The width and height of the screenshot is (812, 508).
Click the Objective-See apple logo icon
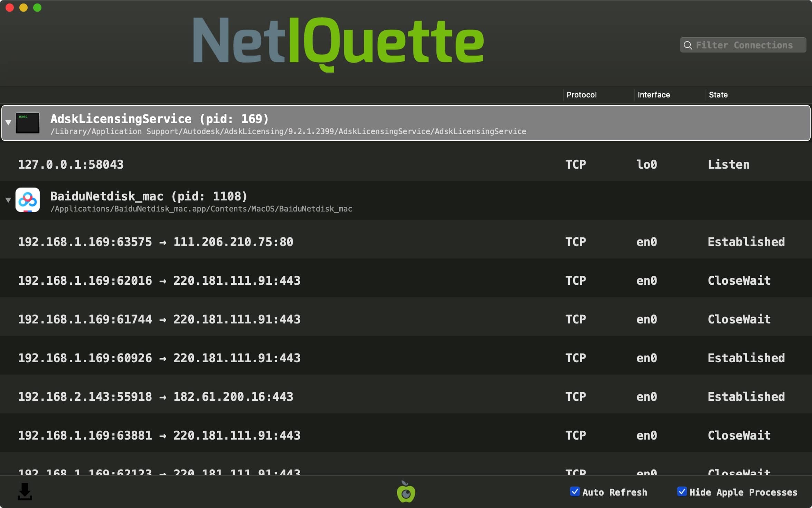tap(406, 492)
